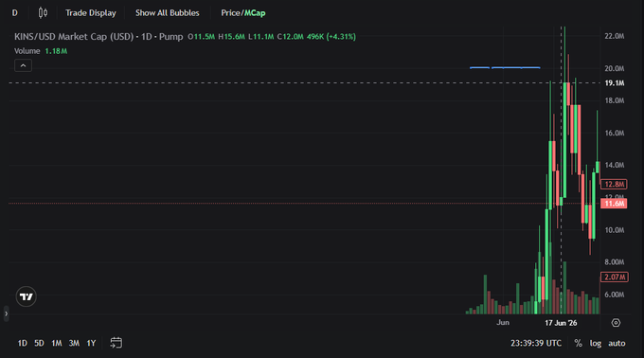Toggle log scale
644x358 pixels.
(x=596, y=343)
